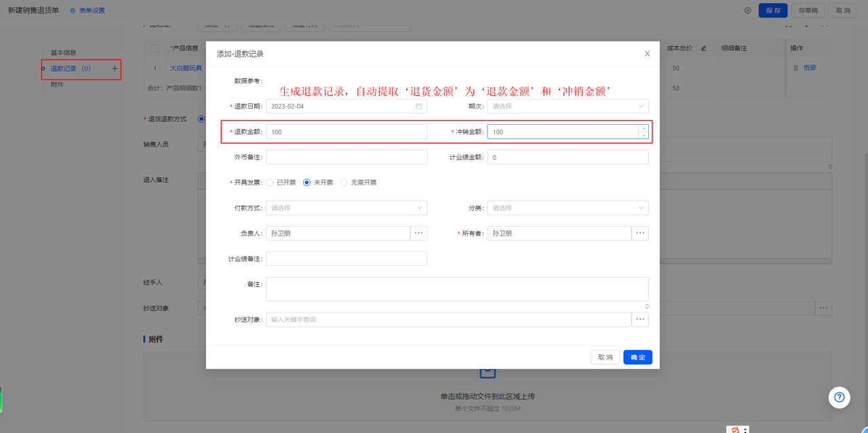Open calendar icon in 退款日期 field
This screenshot has height=433, width=868.
419,107
